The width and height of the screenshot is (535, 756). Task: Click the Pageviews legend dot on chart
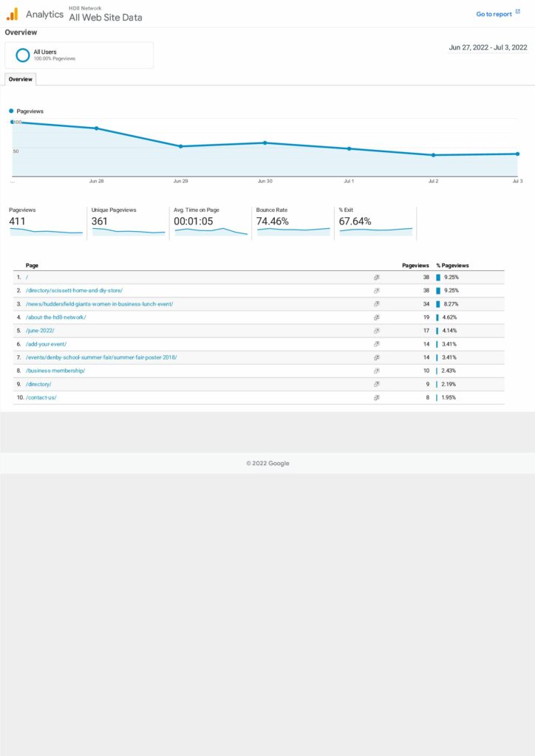11,111
